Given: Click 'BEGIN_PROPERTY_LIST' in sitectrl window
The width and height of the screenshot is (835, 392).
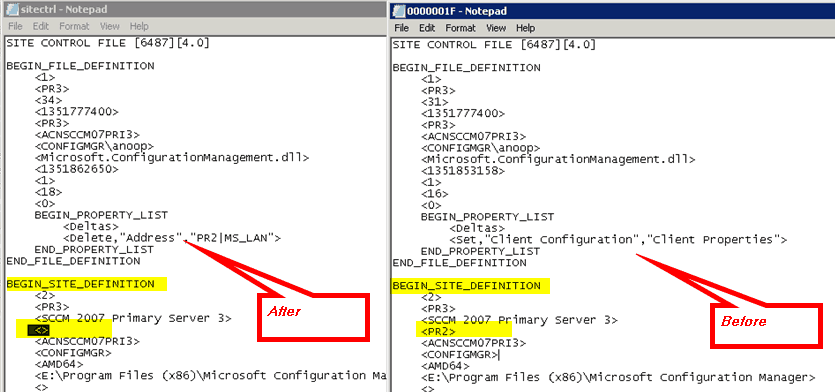Looking at the screenshot, I should (x=101, y=215).
